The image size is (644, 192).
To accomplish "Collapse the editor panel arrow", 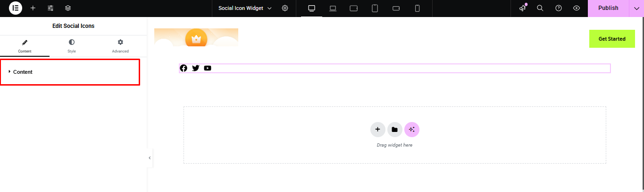I will coord(150,158).
